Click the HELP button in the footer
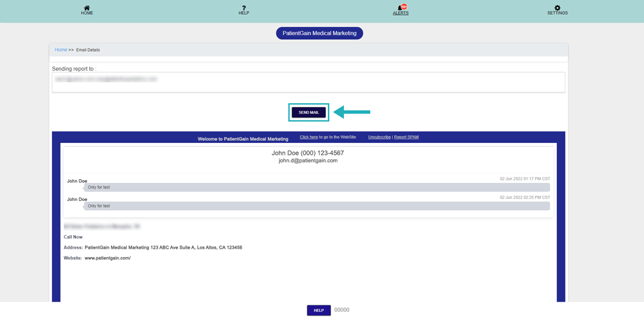644x317 pixels. click(319, 311)
